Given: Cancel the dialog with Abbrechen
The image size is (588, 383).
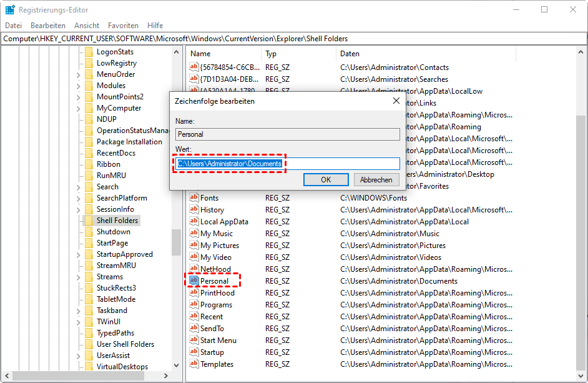Looking at the screenshot, I should pyautogui.click(x=376, y=180).
